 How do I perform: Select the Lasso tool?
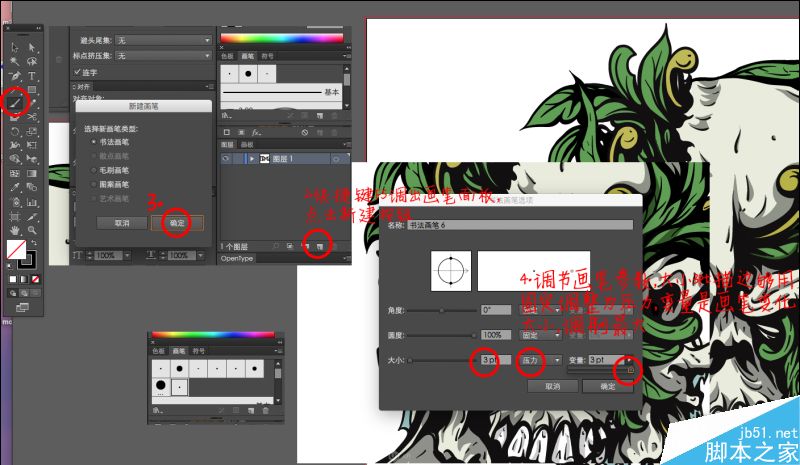pyautogui.click(x=32, y=61)
